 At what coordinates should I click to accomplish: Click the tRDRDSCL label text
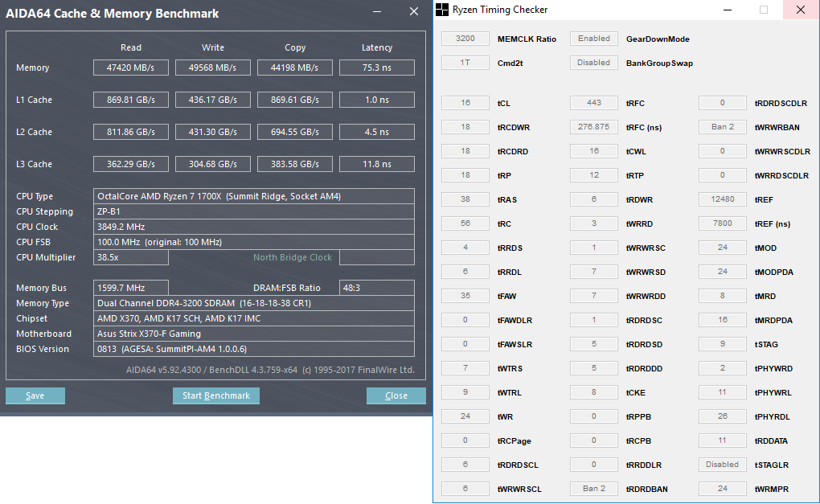click(x=518, y=465)
